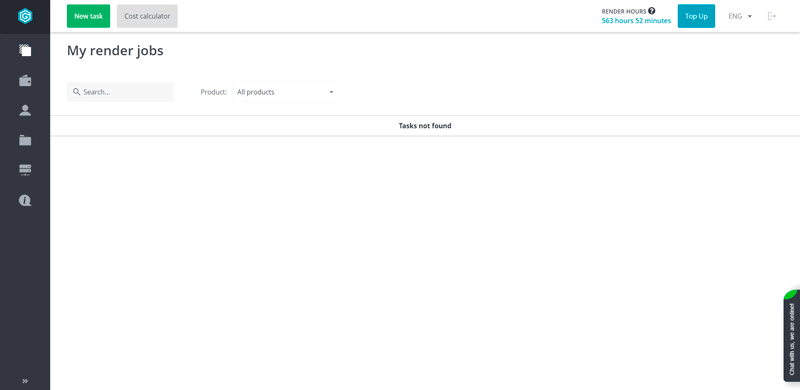Open the server network icon in sidebar
800x390 pixels.
[x=25, y=170]
